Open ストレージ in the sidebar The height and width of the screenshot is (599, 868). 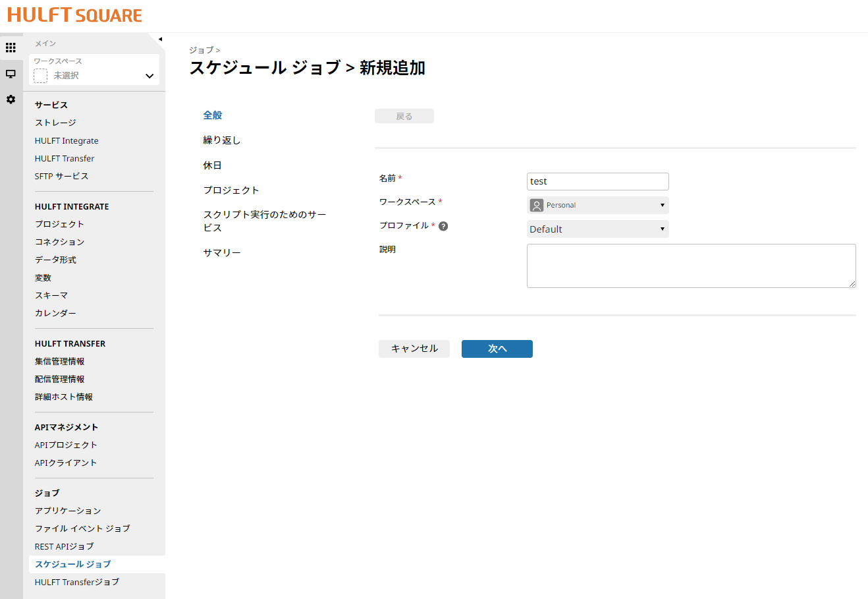[55, 123]
